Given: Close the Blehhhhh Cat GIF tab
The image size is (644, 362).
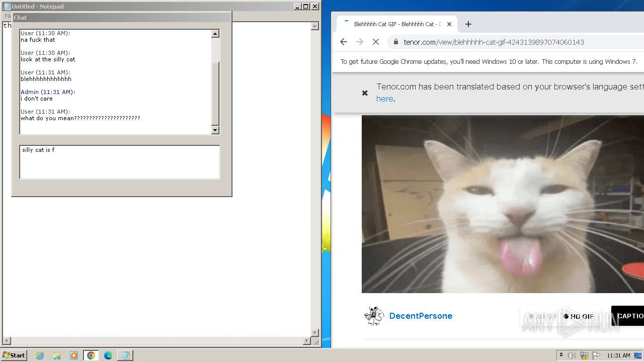Looking at the screenshot, I should [x=449, y=24].
